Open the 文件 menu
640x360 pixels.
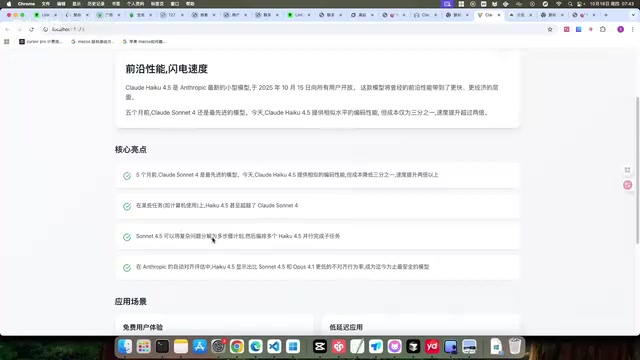click(46, 4)
